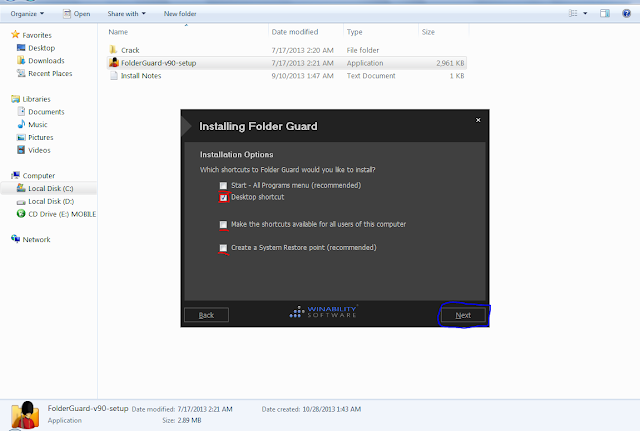Image resolution: width=640 pixels, height=431 pixels.
Task: Click the File folder type cell
Action: coord(363,50)
